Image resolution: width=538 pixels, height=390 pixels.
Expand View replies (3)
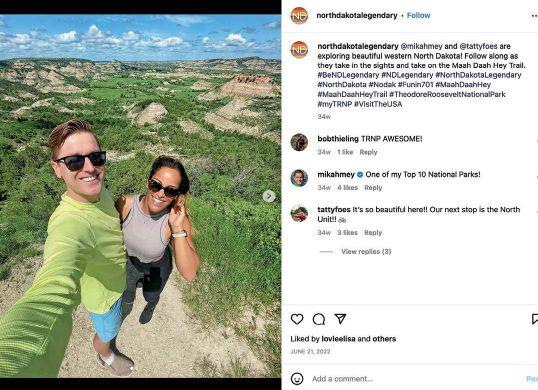pyautogui.click(x=366, y=251)
